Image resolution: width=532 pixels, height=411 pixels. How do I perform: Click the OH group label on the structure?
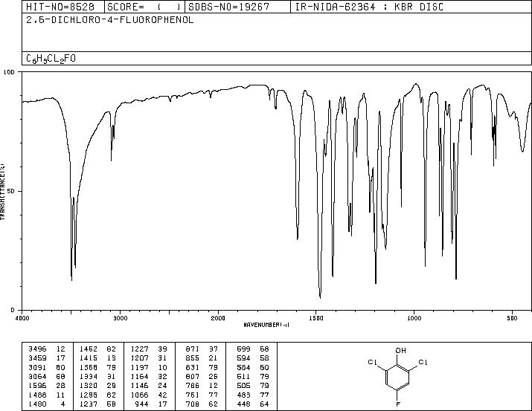401,351
